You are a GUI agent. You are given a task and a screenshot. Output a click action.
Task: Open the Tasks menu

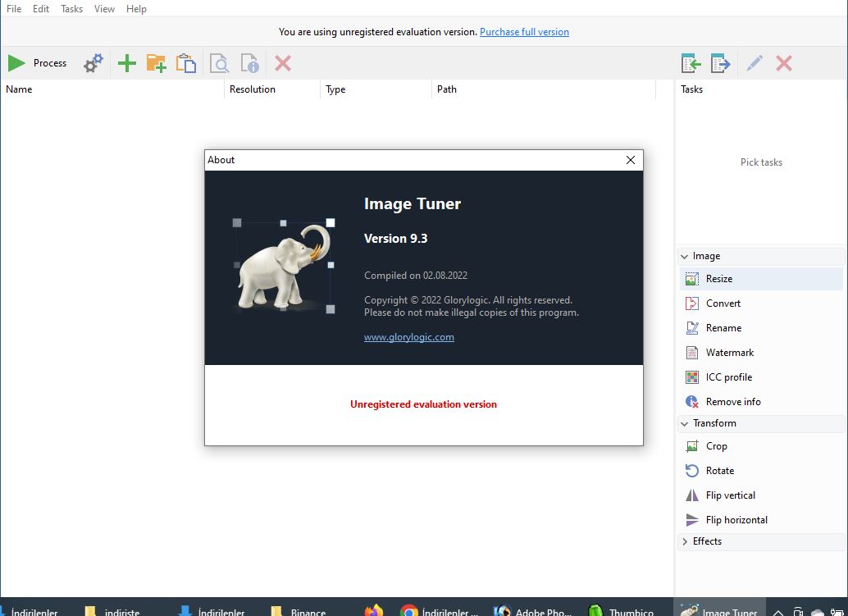(x=71, y=9)
